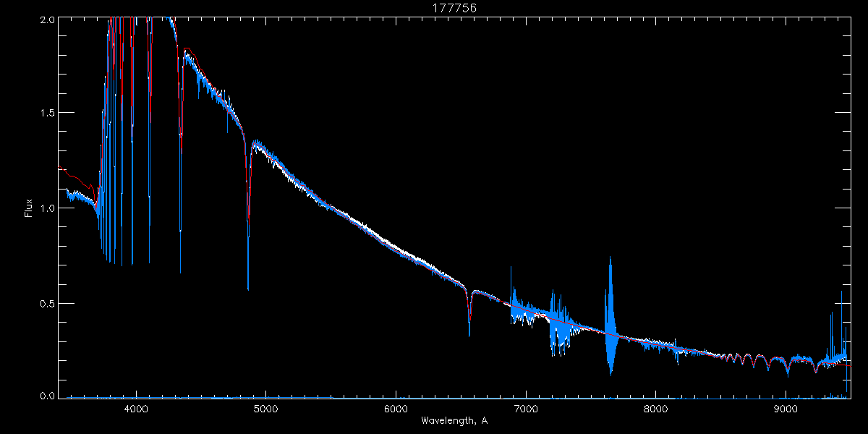Select the 5000 tick label on x-axis
Screen dimensions: 868x434
(265, 408)
